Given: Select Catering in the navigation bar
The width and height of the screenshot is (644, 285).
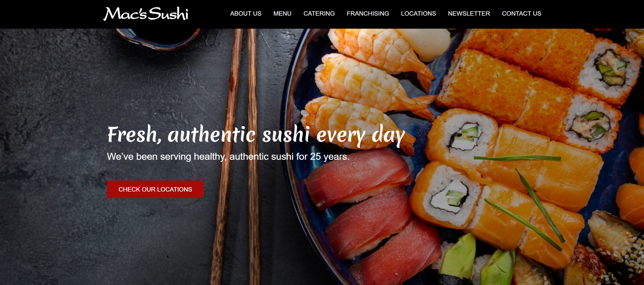Looking at the screenshot, I should pyautogui.click(x=319, y=14).
